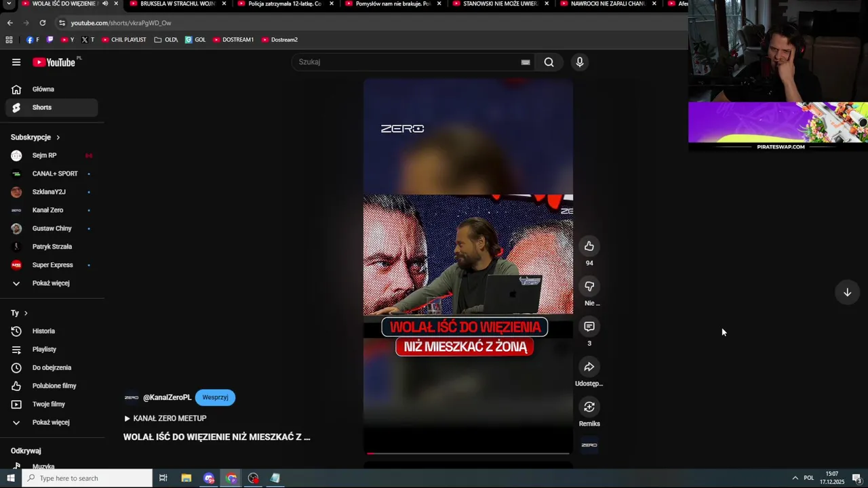Open the OLD bookmarks folder
This screenshot has height=488, width=868.
coord(166,40)
